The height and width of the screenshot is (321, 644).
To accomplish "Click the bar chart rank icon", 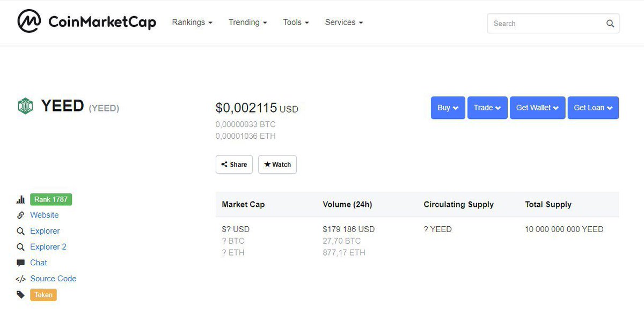I will (x=21, y=199).
